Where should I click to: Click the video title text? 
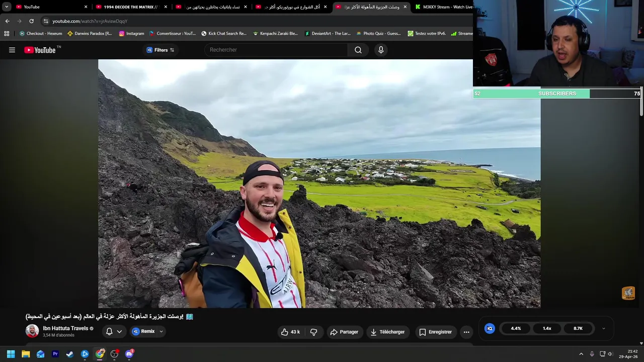[110, 316]
